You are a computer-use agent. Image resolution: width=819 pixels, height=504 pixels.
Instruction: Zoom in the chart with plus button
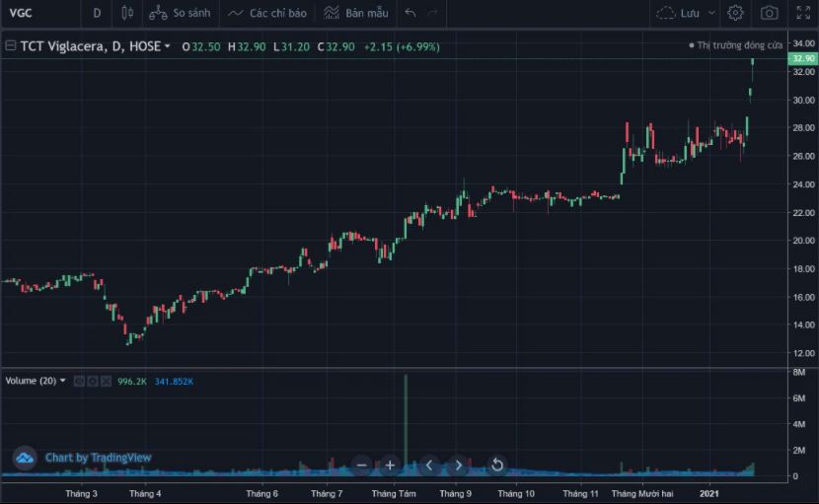pyautogui.click(x=390, y=465)
